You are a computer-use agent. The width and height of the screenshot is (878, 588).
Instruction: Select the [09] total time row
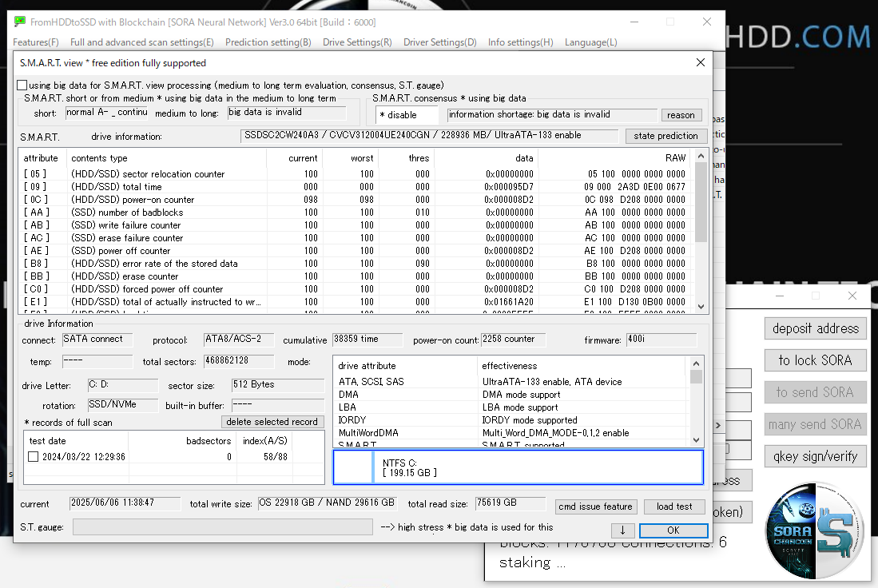[x=356, y=187]
